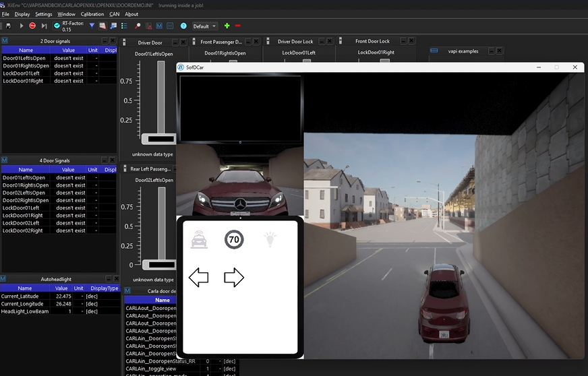Click the save (floppy disk) toolbar icon
This screenshot has height=376, width=588.
click(x=8, y=26)
